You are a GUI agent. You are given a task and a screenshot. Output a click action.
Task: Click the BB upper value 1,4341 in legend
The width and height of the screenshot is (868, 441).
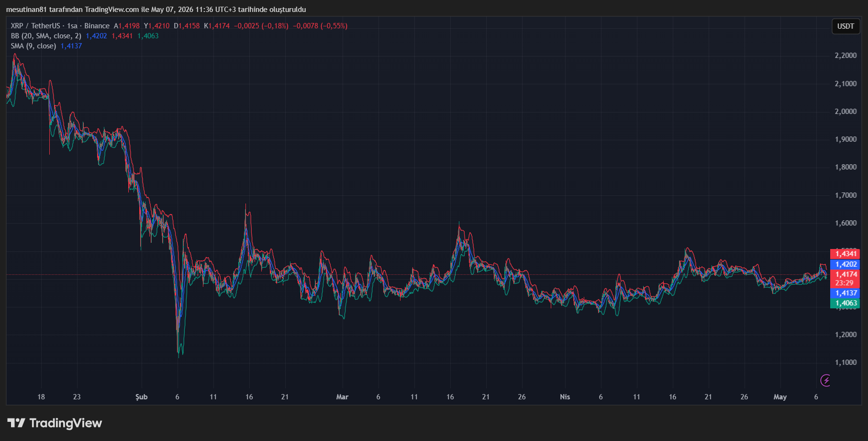(122, 36)
